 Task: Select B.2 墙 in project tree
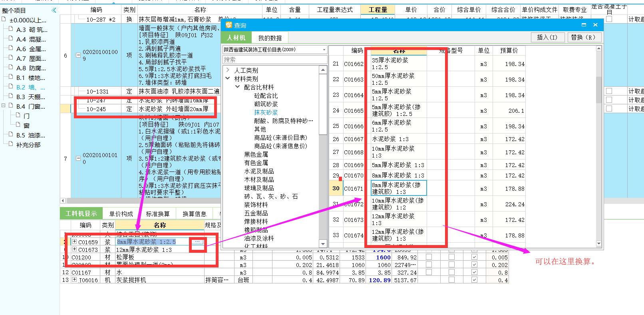(x=31, y=87)
